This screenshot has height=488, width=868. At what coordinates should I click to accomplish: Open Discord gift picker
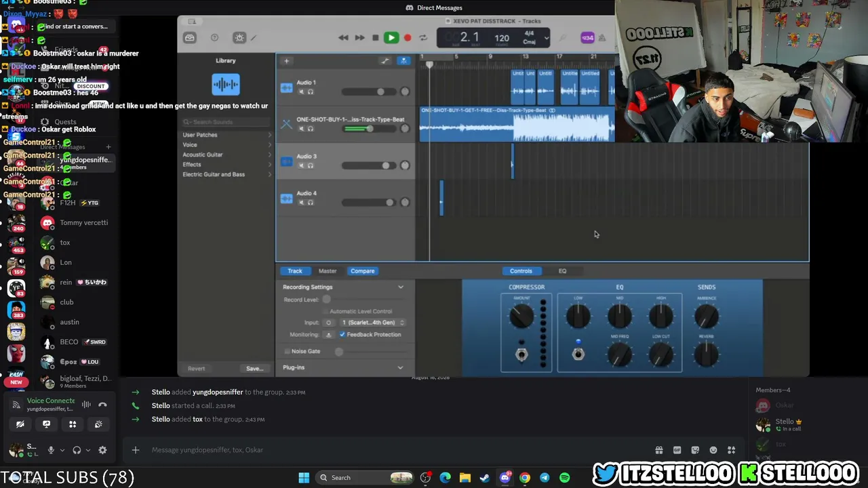click(658, 450)
